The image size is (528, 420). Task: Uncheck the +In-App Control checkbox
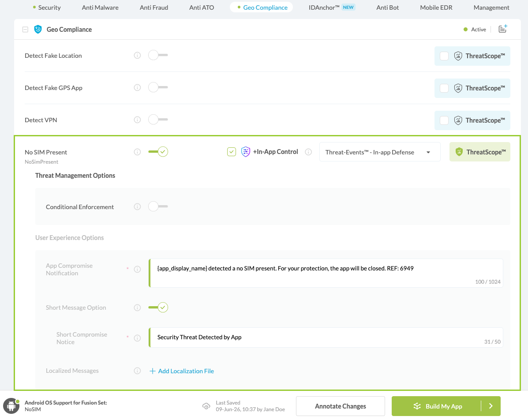(x=232, y=152)
